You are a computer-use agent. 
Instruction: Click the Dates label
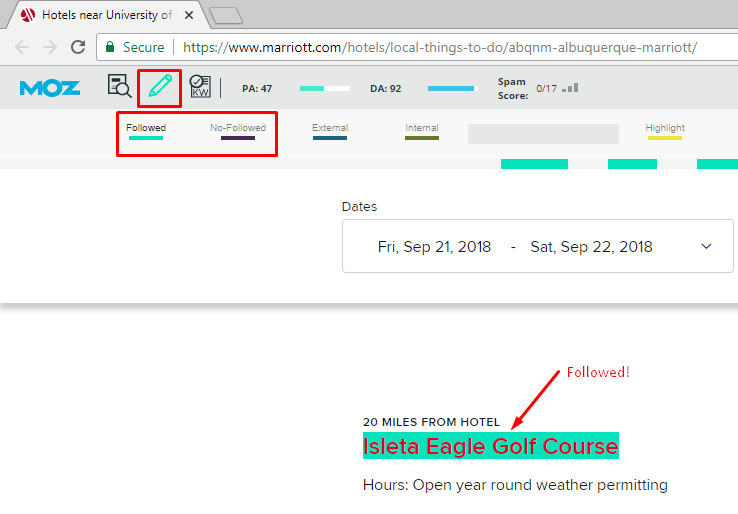tap(359, 207)
